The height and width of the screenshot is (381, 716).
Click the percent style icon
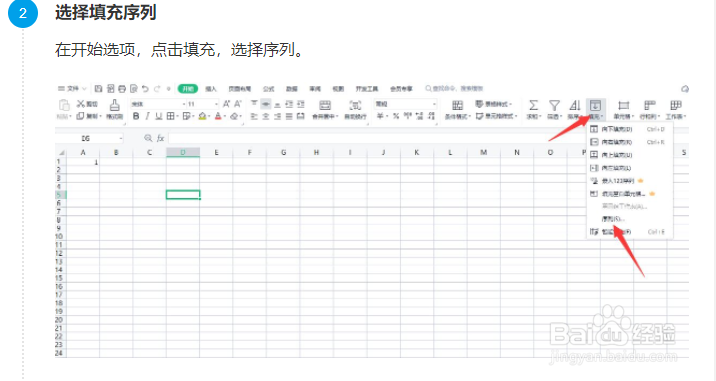click(396, 116)
